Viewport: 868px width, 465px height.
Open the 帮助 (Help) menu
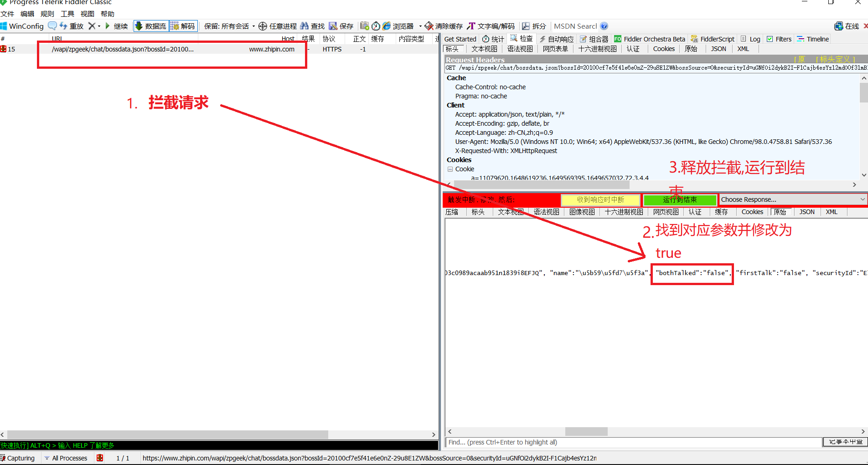(x=108, y=14)
